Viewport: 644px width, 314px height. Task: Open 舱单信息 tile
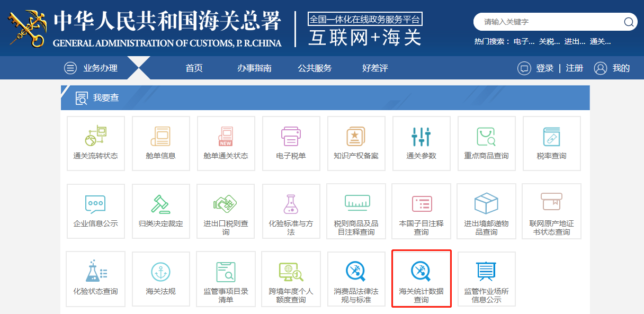click(161, 143)
